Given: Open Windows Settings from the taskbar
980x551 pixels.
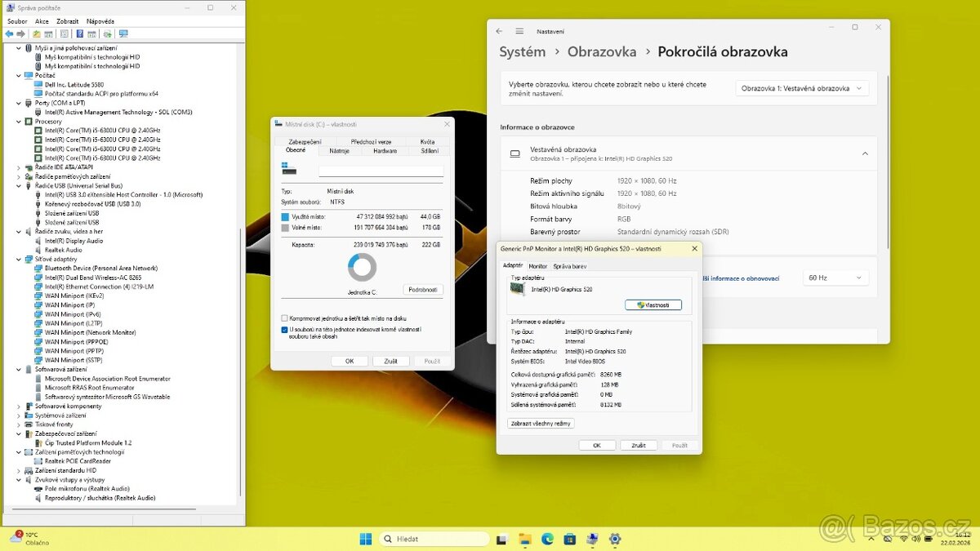Looking at the screenshot, I should pyautogui.click(x=614, y=539).
